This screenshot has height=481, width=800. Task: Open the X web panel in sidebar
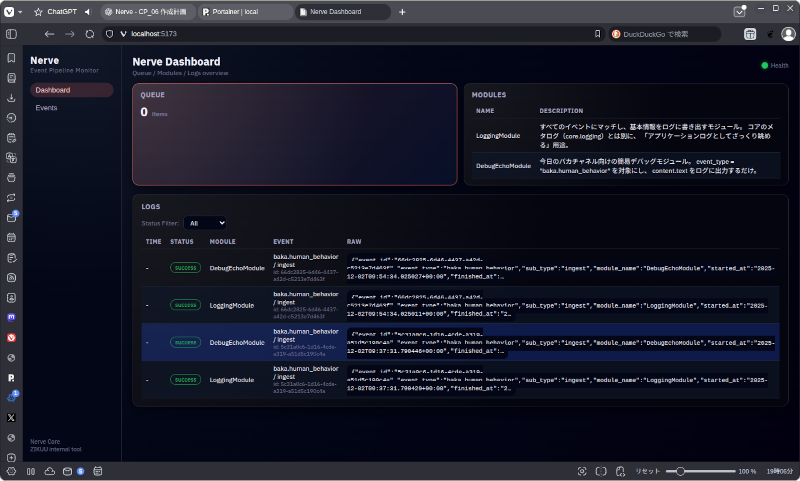pos(11,416)
